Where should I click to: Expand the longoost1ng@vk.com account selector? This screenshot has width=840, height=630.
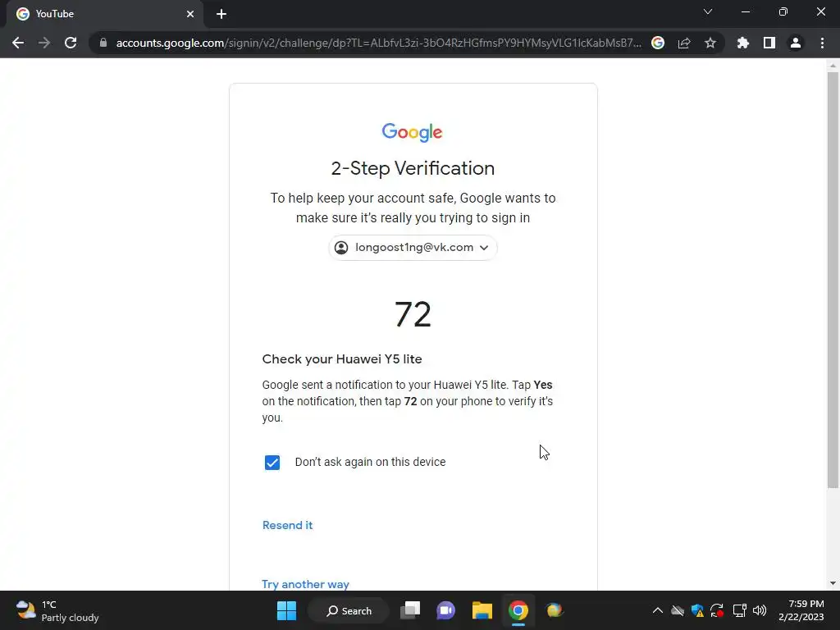tap(413, 248)
